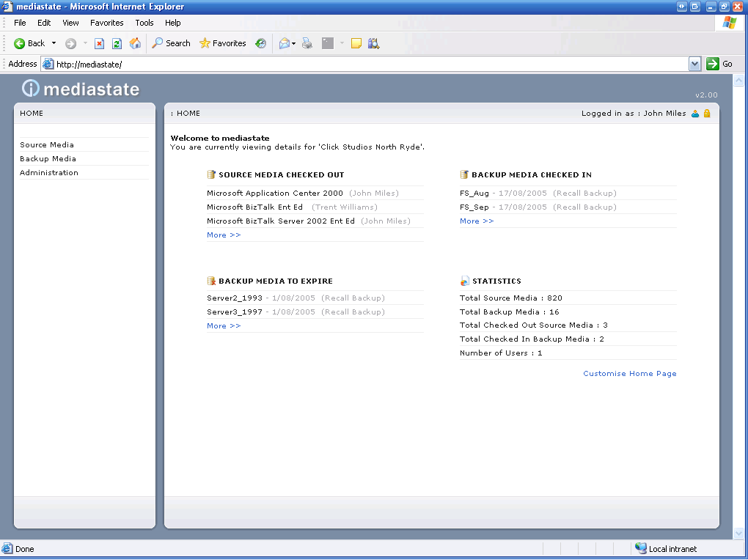Open Administration in the left navigation
748x560 pixels.
coord(48,172)
